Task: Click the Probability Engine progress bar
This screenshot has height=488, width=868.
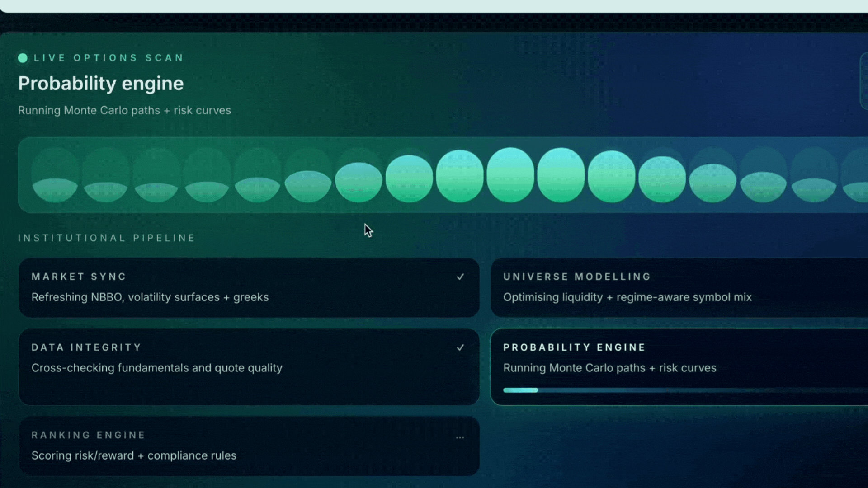Action: [678, 390]
